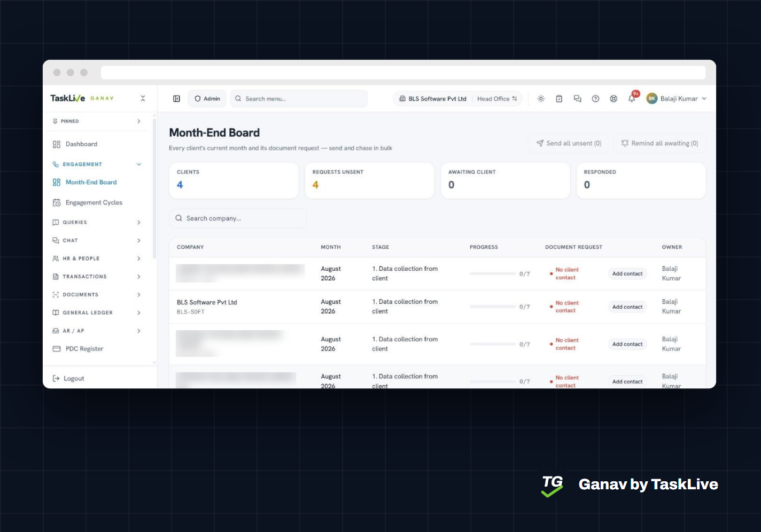This screenshot has height=532, width=761.
Task: Click the DOCUMENT REQUEST column header
Action: 573,247
